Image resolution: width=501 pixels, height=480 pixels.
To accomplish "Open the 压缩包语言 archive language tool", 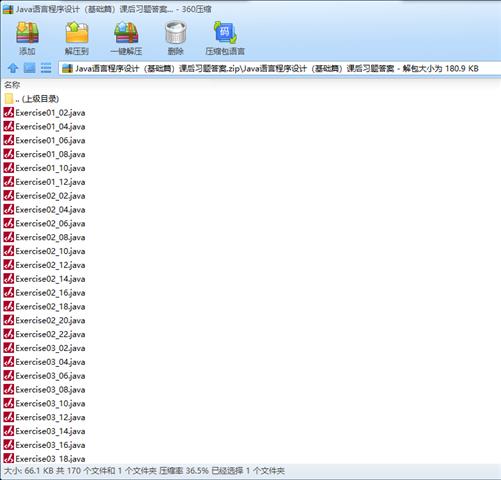I will [225, 38].
